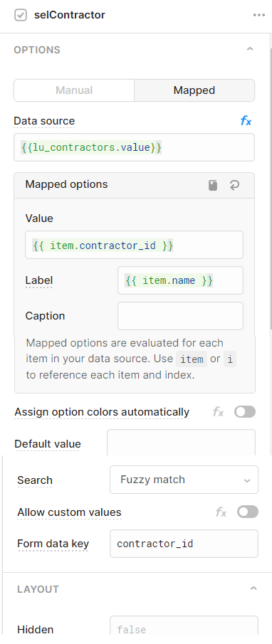Click the selContractor component checkbox icon
The height and width of the screenshot is (644, 272).
pyautogui.click(x=21, y=15)
